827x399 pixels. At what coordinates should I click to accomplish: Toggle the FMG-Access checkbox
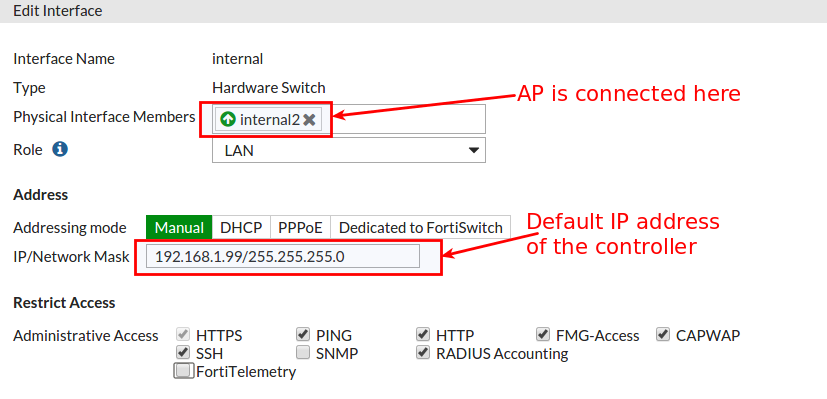coord(543,334)
